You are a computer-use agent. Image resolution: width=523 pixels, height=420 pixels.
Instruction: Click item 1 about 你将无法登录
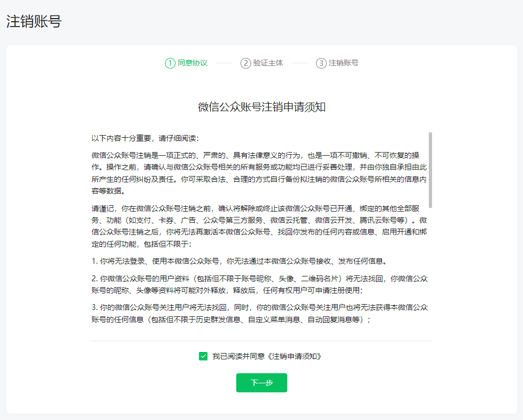point(240,261)
